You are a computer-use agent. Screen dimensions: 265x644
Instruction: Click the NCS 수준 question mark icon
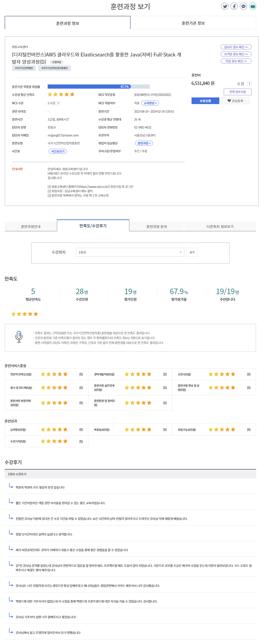coord(58,103)
